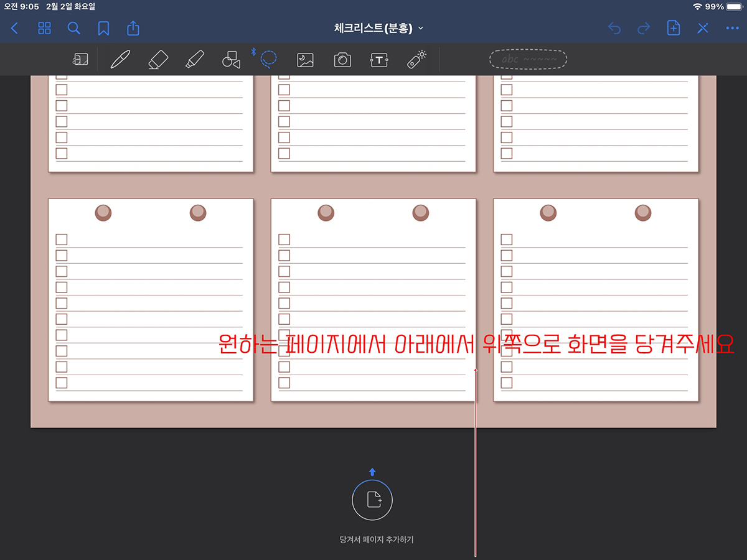Bookmark this page
Viewport: 747px width, 560px height.
103,28
